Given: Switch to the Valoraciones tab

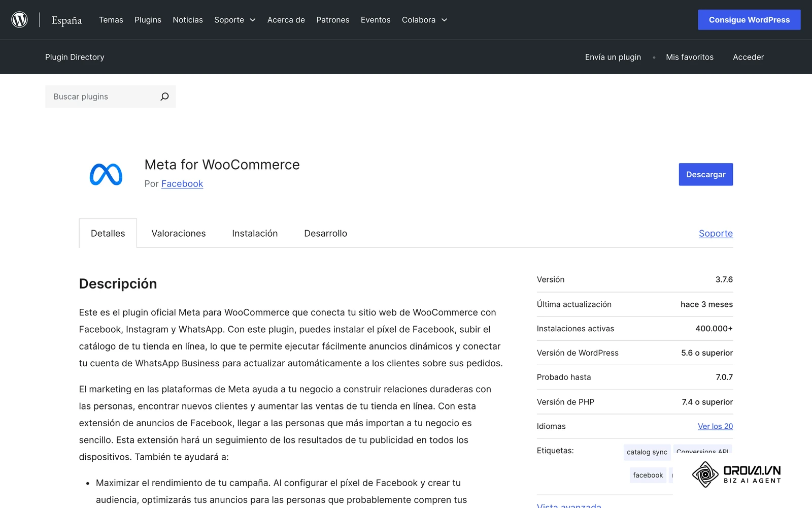Looking at the screenshot, I should coord(179,233).
